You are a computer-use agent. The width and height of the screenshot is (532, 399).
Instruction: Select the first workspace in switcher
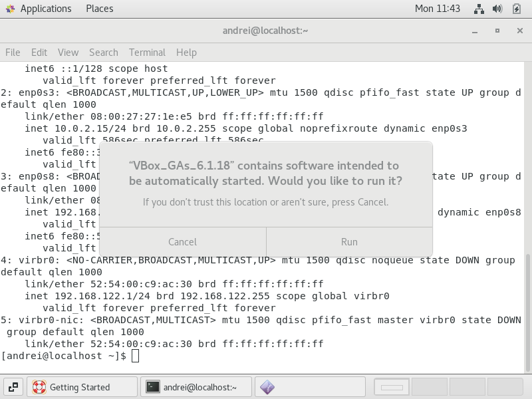click(x=392, y=387)
